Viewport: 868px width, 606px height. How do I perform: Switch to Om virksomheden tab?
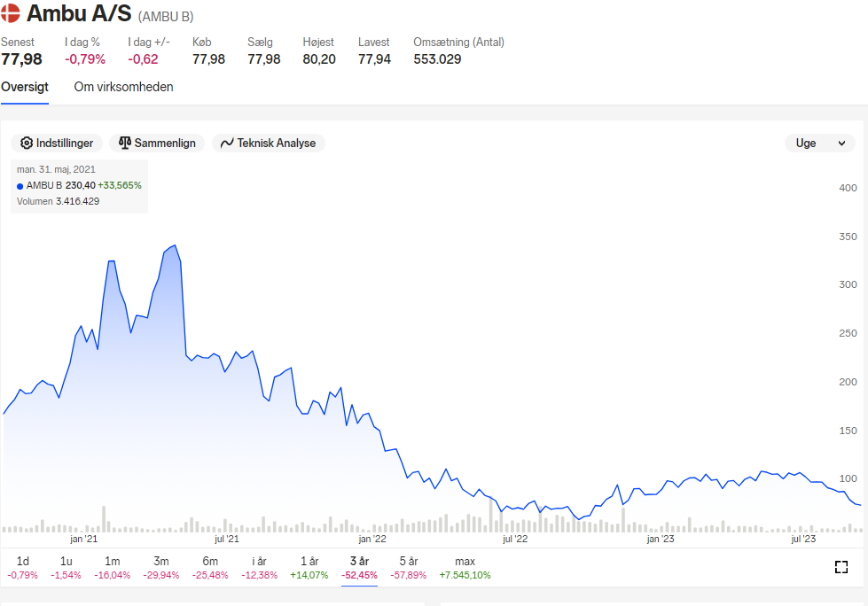click(123, 87)
